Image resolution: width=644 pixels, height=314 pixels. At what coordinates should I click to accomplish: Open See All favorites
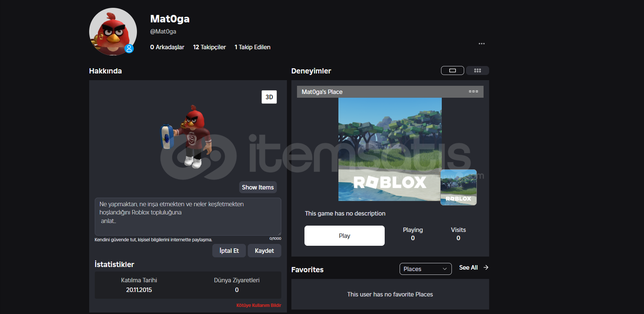click(x=468, y=267)
